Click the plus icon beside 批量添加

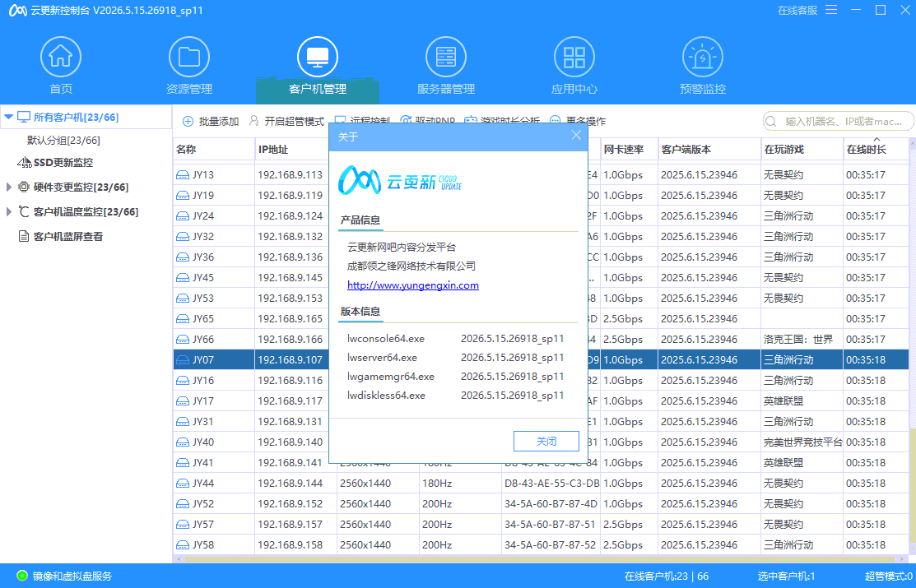(x=188, y=122)
